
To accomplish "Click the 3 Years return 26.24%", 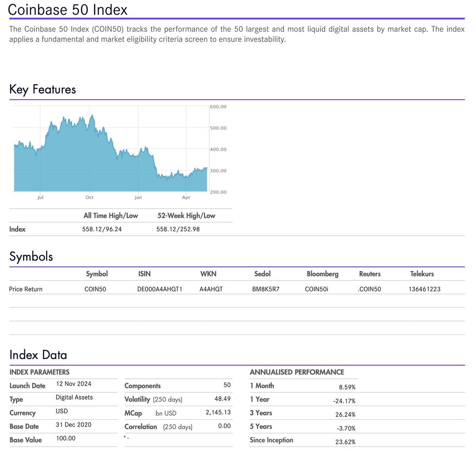I will click(x=345, y=415).
